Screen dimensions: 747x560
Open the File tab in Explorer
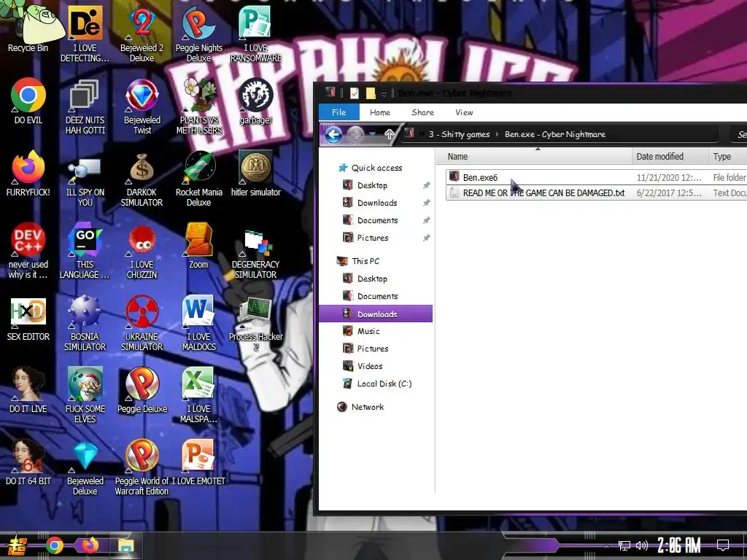[x=338, y=112]
